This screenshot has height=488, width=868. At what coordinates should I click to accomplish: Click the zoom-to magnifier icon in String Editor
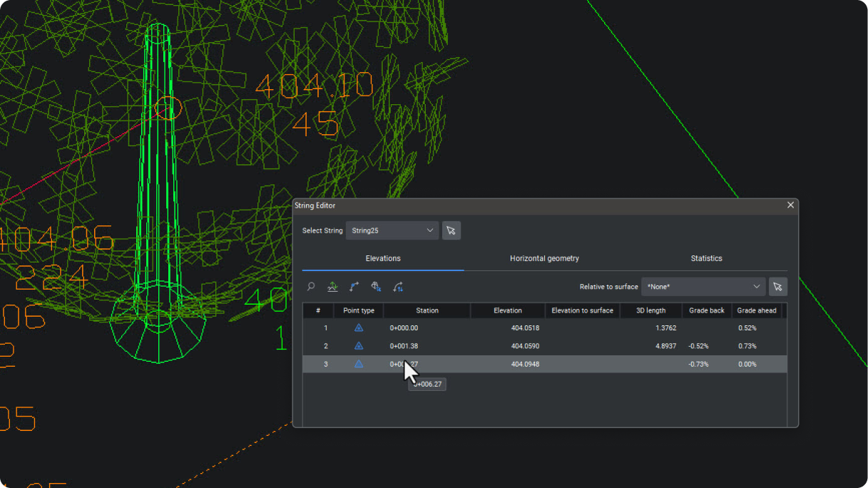point(311,287)
